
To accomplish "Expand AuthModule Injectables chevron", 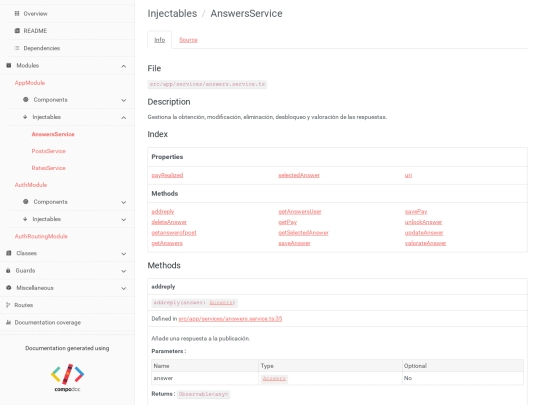I will pyautogui.click(x=124, y=219).
